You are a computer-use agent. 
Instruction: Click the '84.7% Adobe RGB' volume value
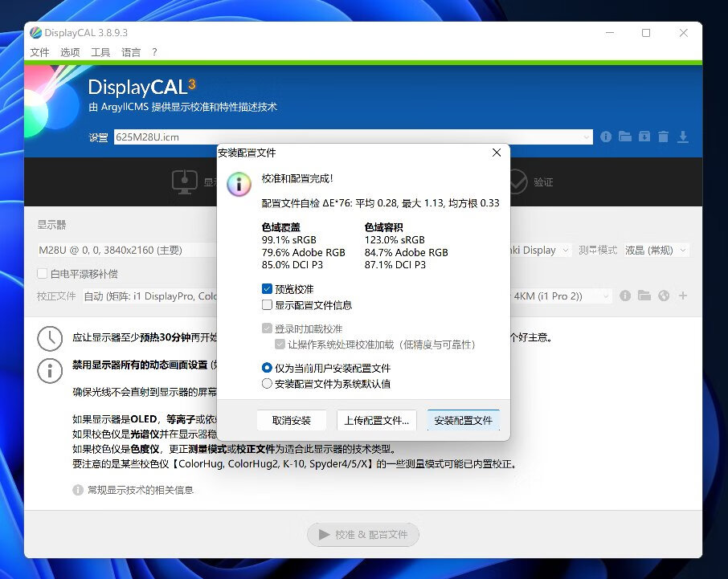(407, 252)
